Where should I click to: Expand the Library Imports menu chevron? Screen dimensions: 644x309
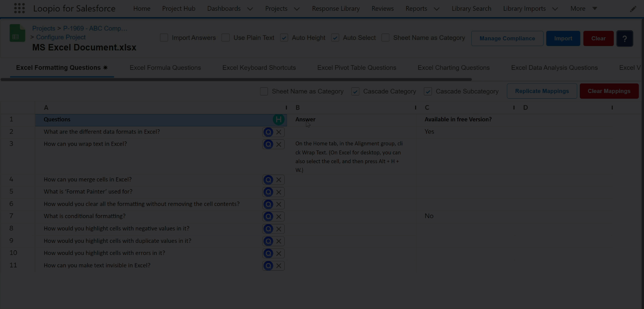click(x=555, y=9)
